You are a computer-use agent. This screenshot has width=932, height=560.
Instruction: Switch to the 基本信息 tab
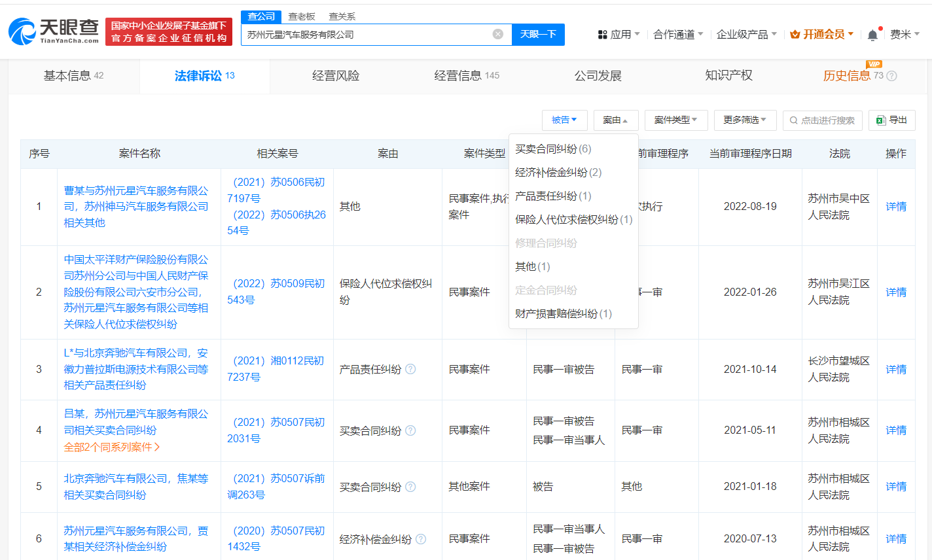click(73, 76)
